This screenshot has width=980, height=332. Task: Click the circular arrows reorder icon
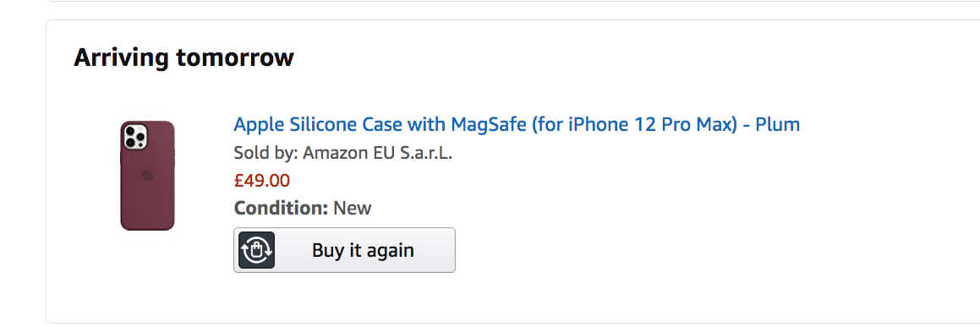pyautogui.click(x=257, y=250)
